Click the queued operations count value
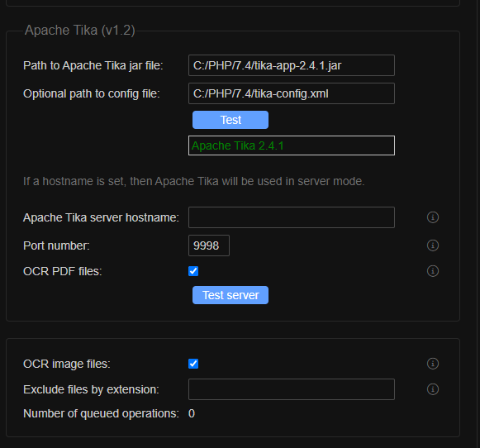Viewport: 480px width, 448px height. tap(192, 414)
